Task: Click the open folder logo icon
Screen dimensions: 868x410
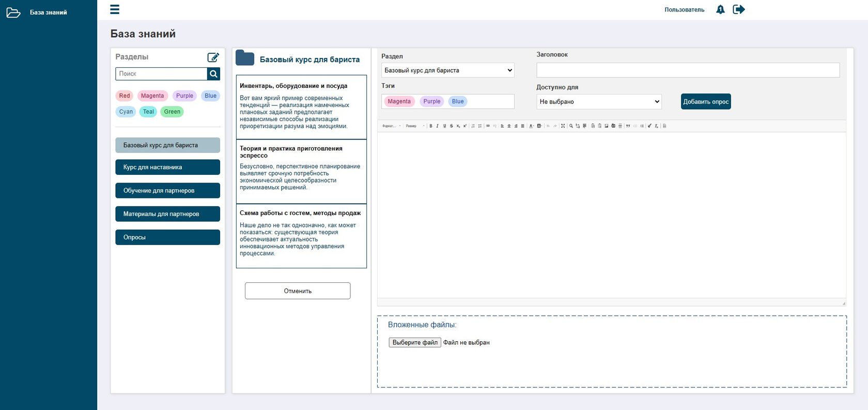Action: [13, 12]
